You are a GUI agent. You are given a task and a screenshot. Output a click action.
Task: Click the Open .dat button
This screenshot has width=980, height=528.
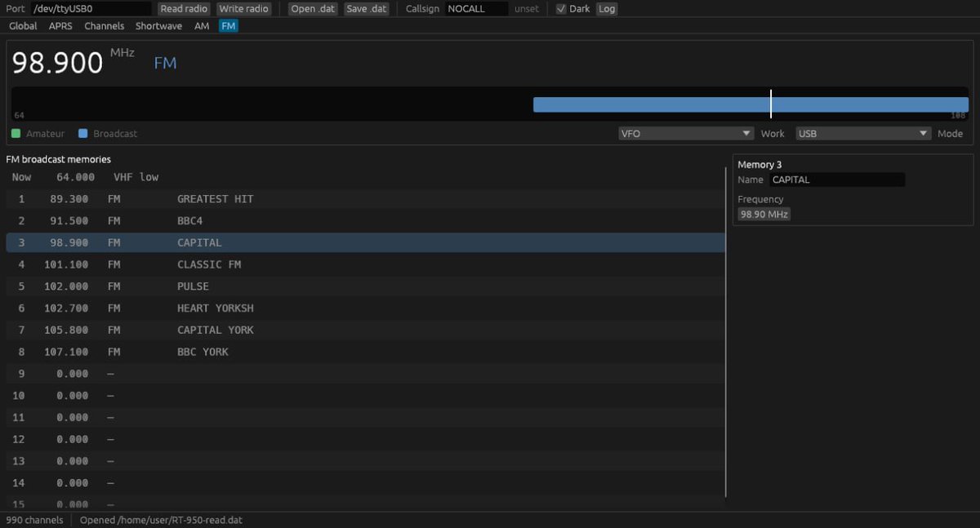313,9
